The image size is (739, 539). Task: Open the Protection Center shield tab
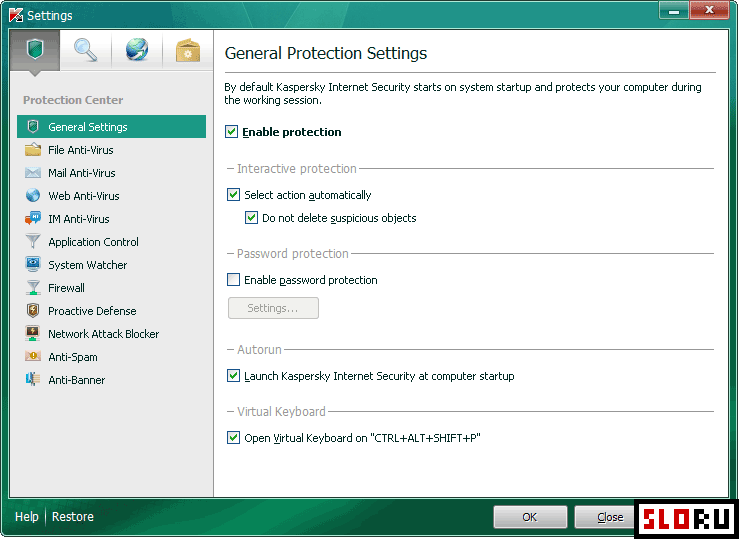tap(35, 50)
